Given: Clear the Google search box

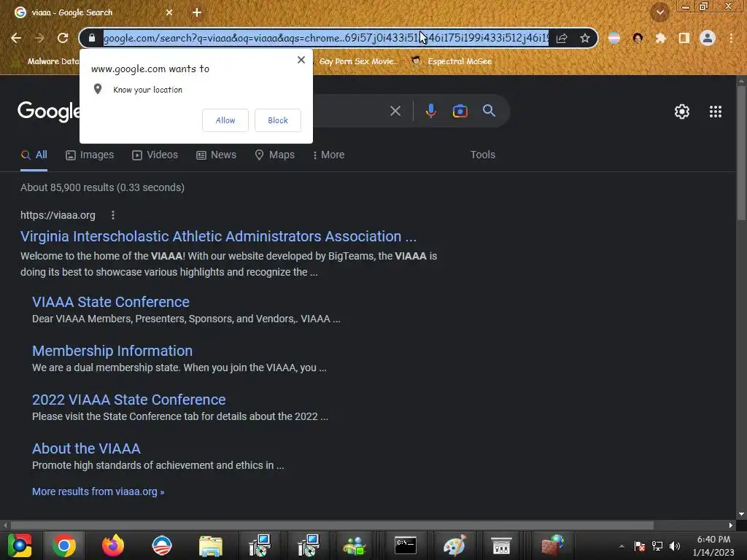Looking at the screenshot, I should (395, 112).
